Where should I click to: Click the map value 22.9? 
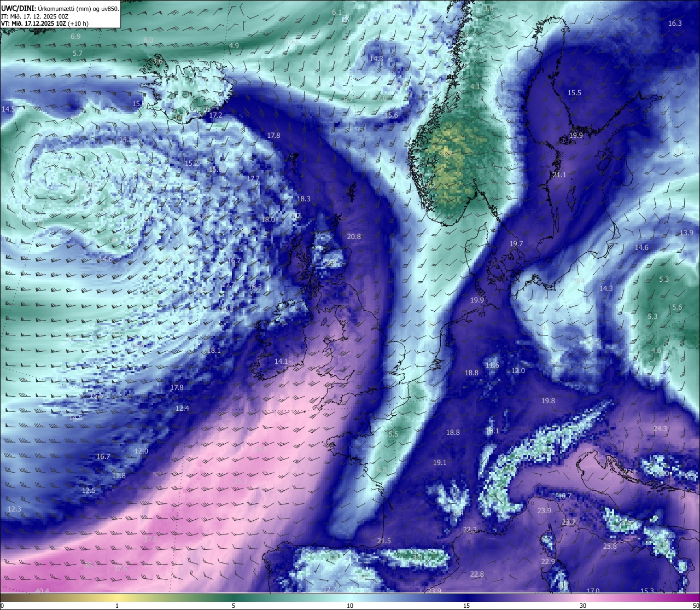pos(548,562)
